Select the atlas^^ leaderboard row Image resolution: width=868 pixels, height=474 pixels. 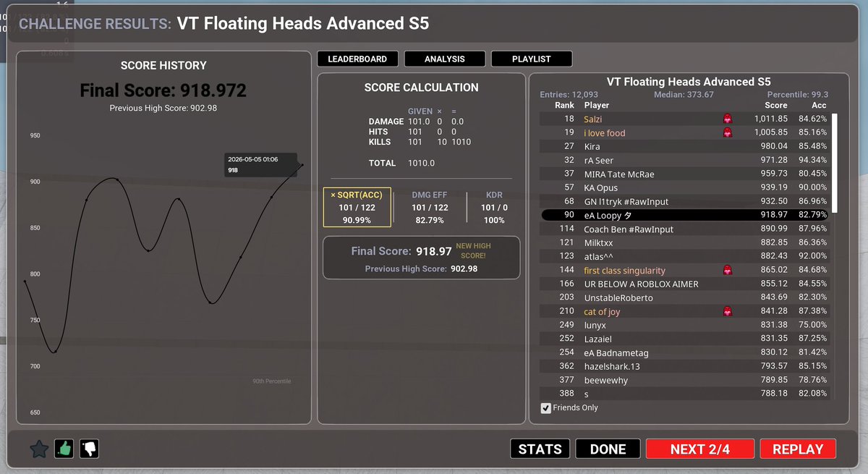[685, 256]
